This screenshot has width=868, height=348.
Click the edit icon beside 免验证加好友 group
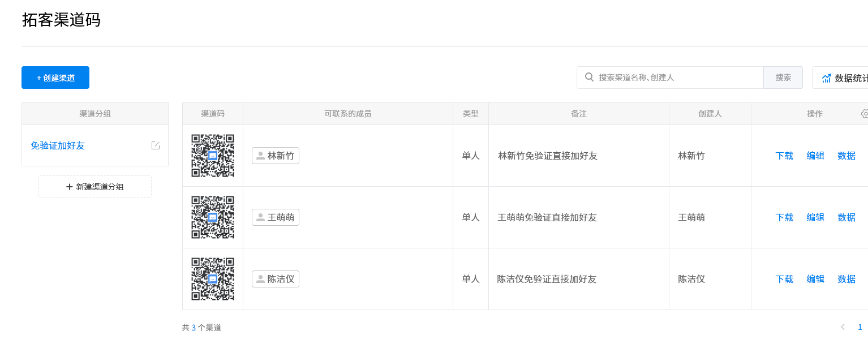coord(156,145)
